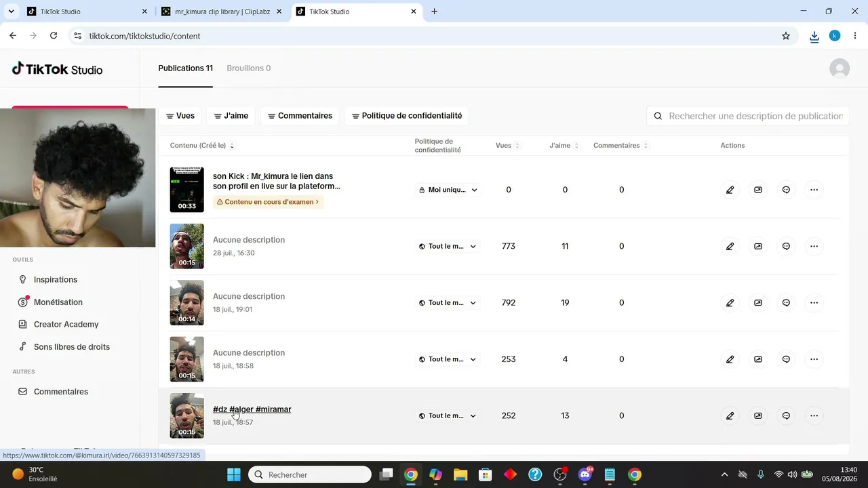Open the Commentaires filter button above the table
The image size is (868, 488).
tap(300, 116)
